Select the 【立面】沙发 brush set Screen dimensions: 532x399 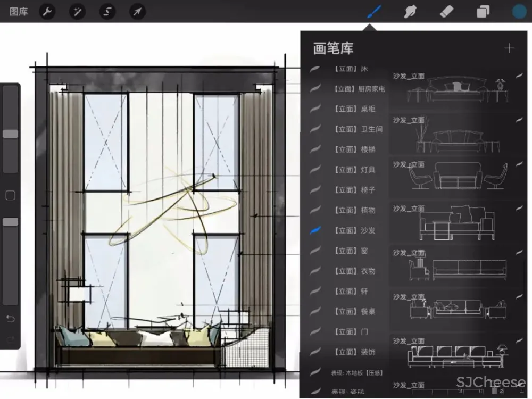coord(354,230)
